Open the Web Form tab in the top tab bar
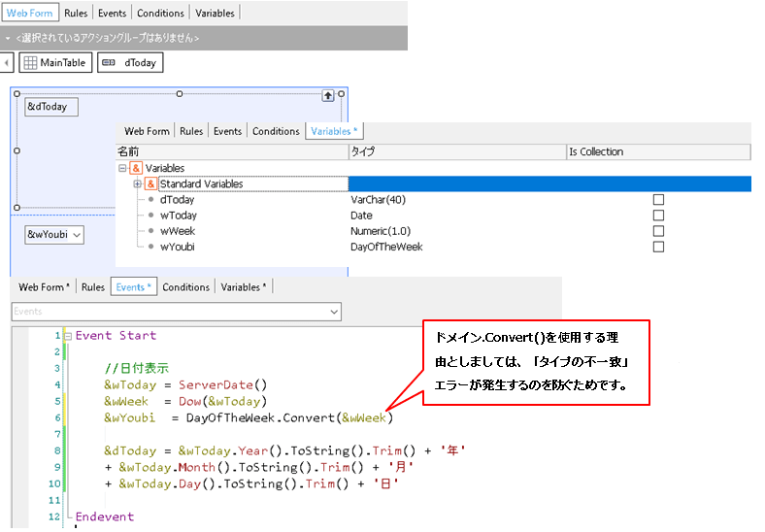 pos(30,13)
